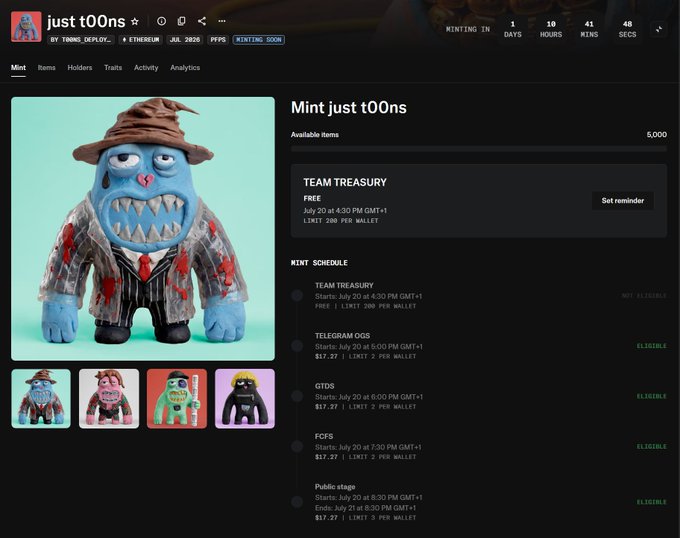Click the just t00ns collection avatar
The height and width of the screenshot is (538, 680).
pyautogui.click(x=26, y=27)
